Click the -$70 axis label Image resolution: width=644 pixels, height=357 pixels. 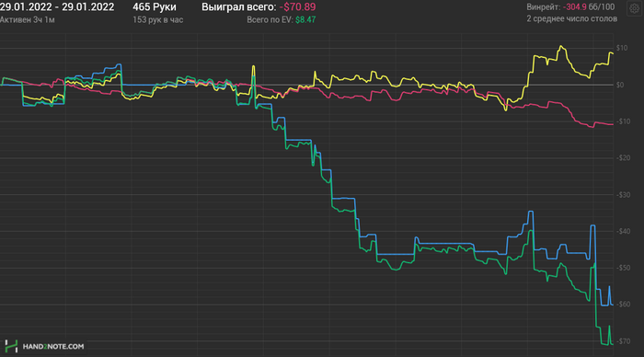(x=623, y=341)
